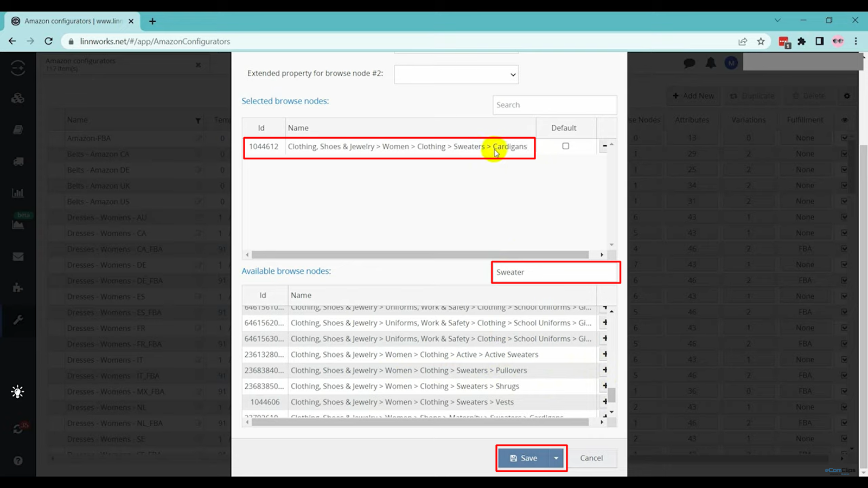The width and height of the screenshot is (868, 488).
Task: Focus the Selected browse nodes Search field
Action: point(555,105)
